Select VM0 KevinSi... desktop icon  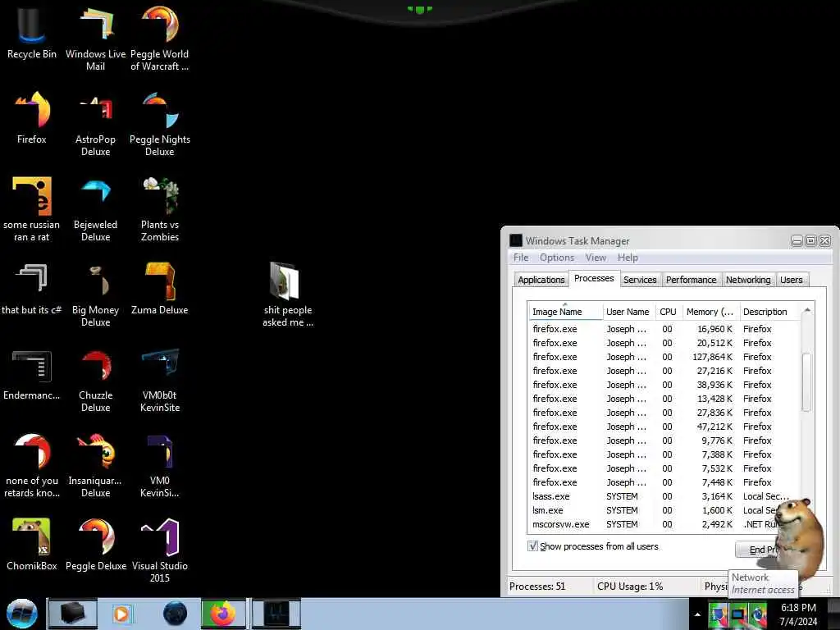(x=160, y=465)
